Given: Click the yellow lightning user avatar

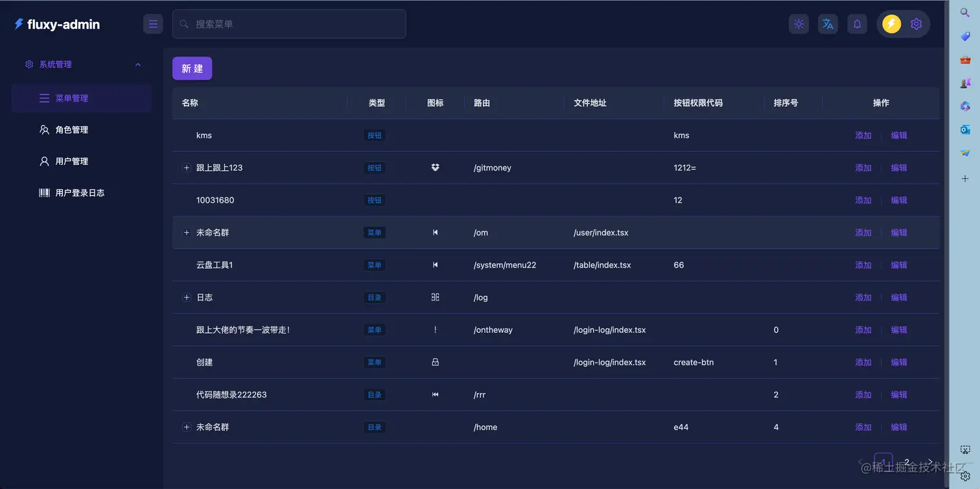Looking at the screenshot, I should click(892, 24).
